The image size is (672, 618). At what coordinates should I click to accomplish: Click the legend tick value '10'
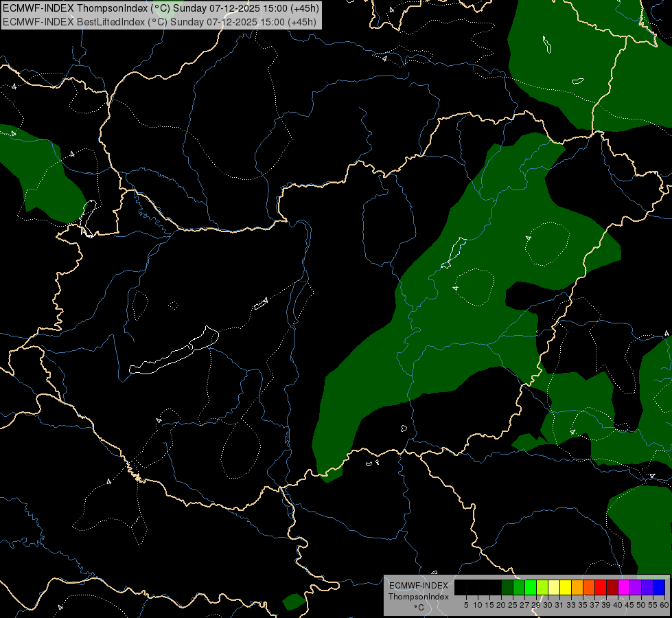[478, 605]
